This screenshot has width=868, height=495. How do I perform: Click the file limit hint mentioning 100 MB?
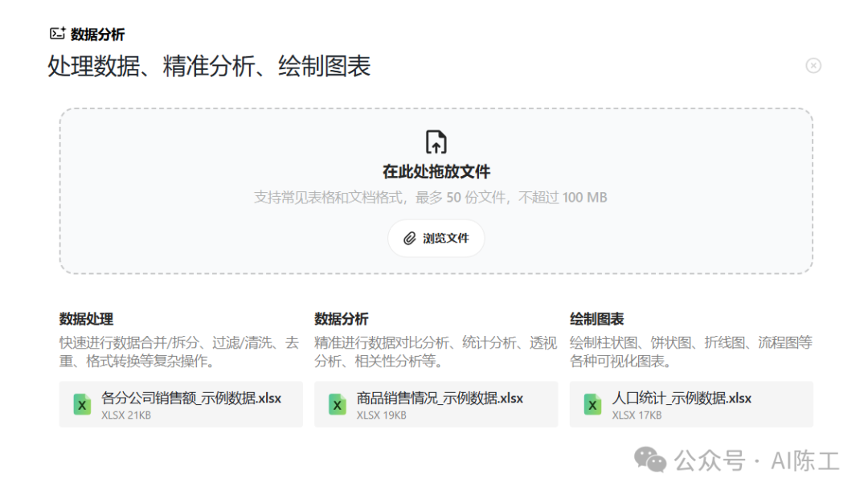click(x=431, y=198)
